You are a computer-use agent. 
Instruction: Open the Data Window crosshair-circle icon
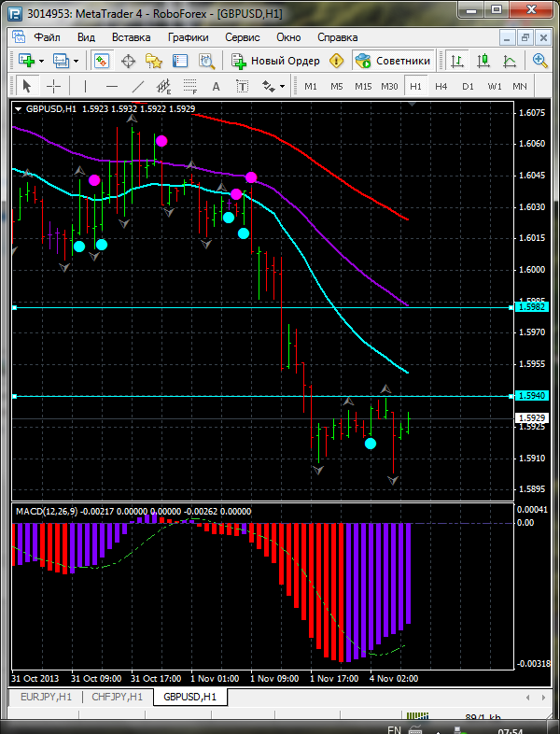point(128,61)
